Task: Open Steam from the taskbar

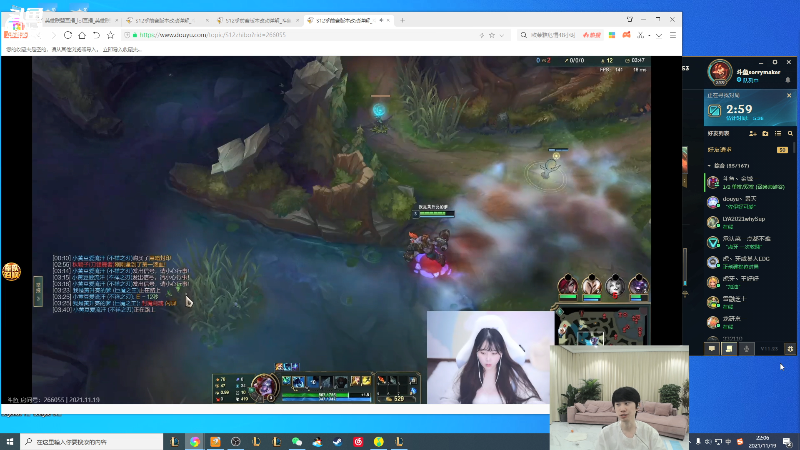Action: click(x=338, y=442)
